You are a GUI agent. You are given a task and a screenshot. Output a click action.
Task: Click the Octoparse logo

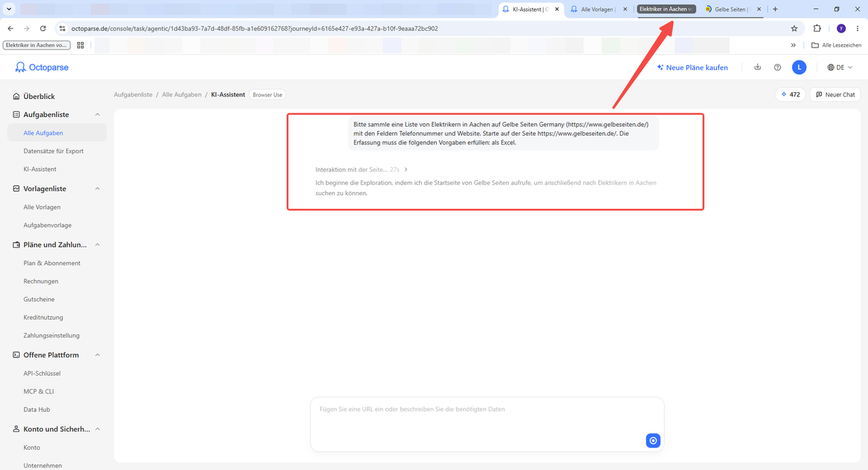[42, 67]
